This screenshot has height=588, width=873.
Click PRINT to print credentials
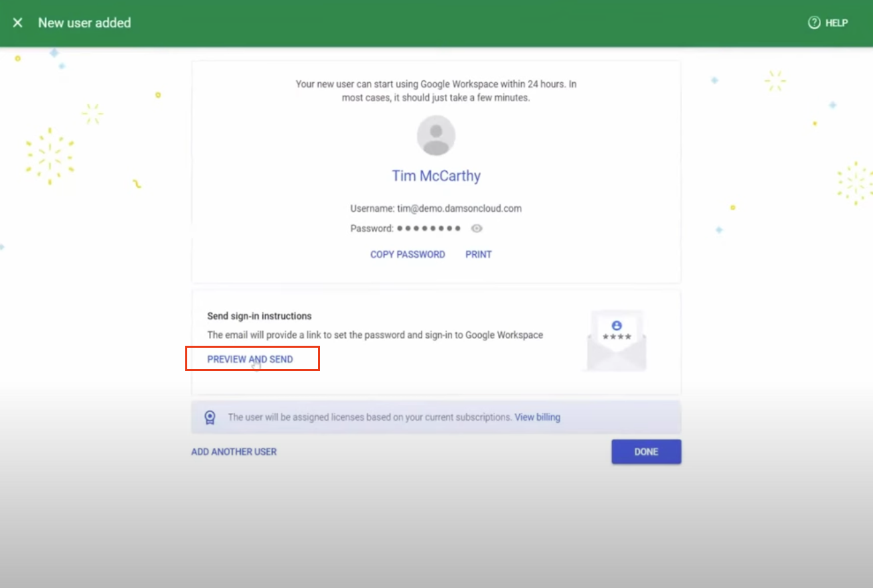pyautogui.click(x=479, y=254)
